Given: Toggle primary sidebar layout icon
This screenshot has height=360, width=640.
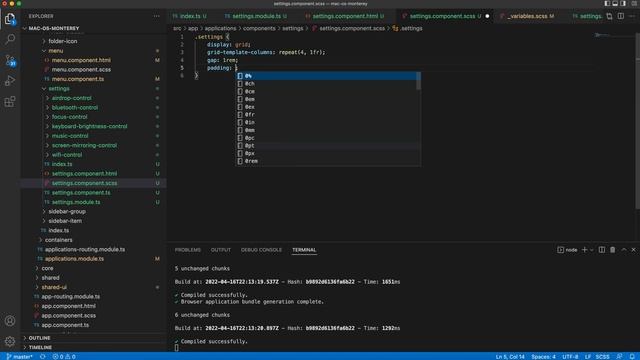Looking at the screenshot, I should pos(607,4).
